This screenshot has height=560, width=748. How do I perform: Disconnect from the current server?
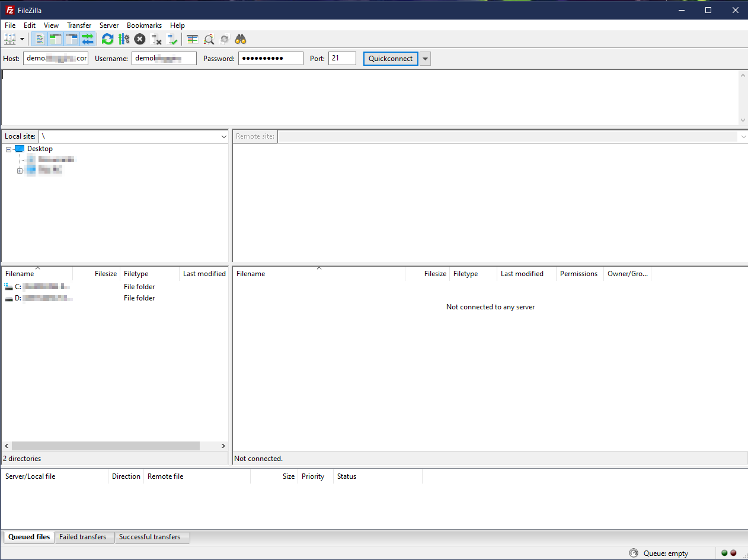click(x=156, y=39)
